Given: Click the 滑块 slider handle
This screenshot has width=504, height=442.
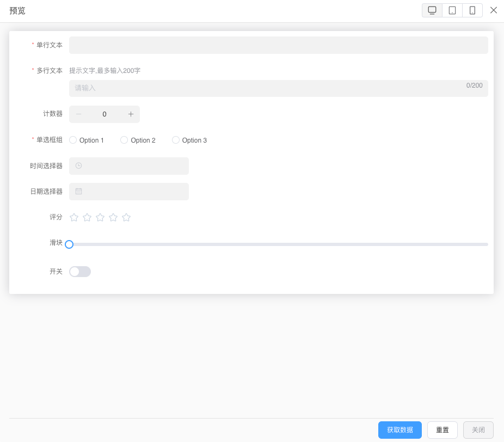Looking at the screenshot, I should (x=69, y=244).
